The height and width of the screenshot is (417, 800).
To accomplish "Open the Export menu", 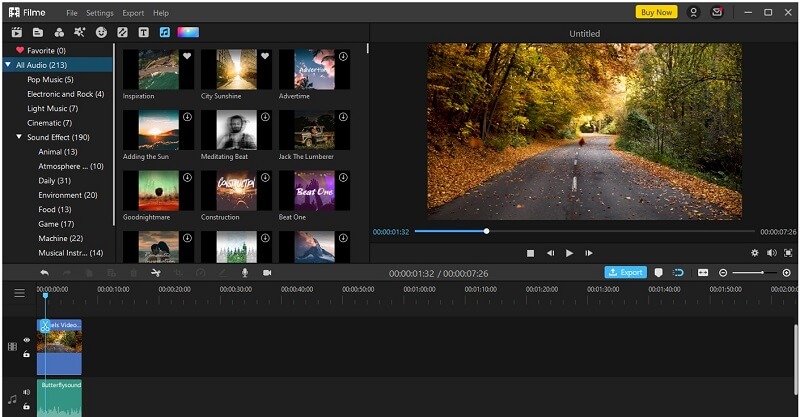I will click(133, 13).
